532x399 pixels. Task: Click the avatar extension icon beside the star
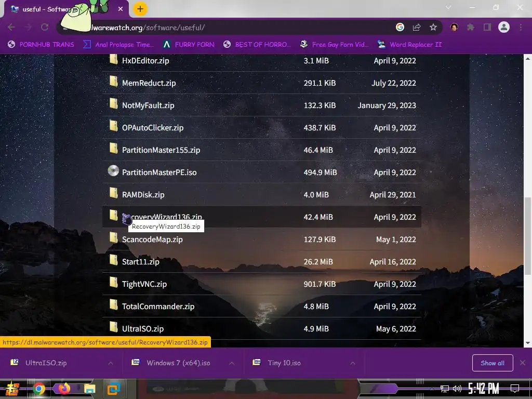coord(454,27)
